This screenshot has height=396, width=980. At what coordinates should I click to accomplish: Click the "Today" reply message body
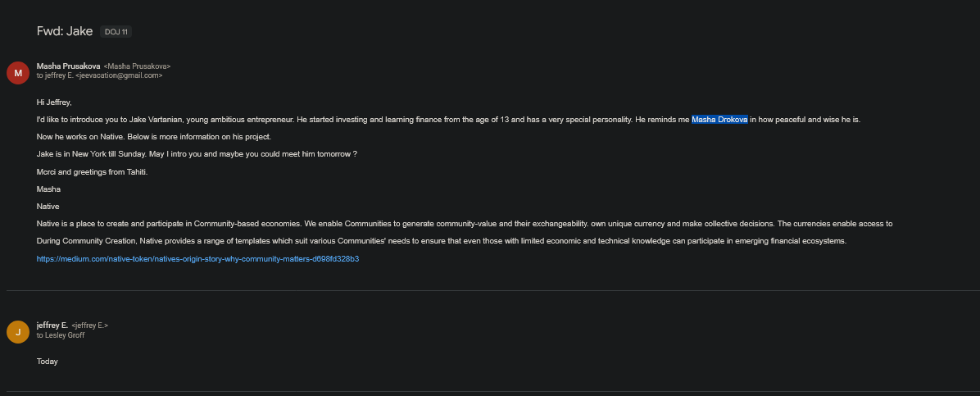click(48, 362)
